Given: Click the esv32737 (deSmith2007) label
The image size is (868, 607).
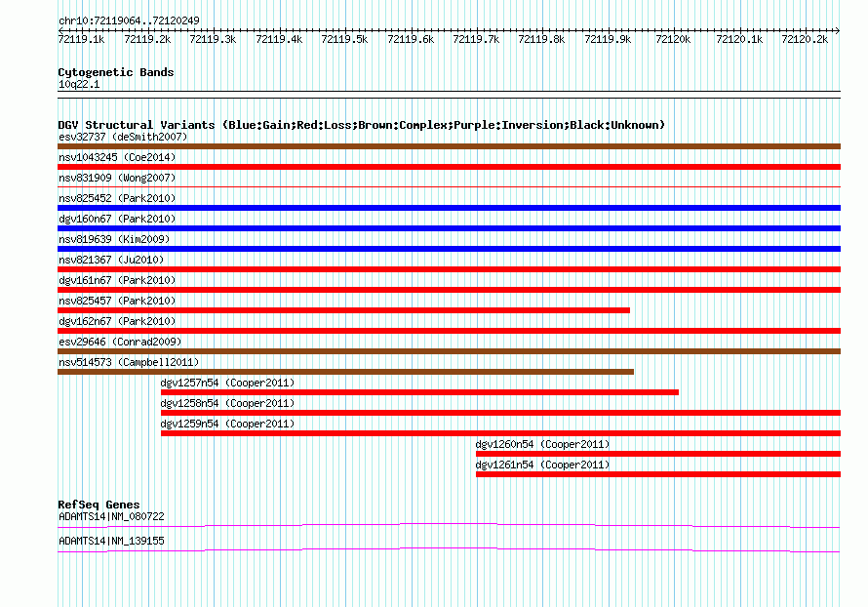Looking at the screenshot, I should [x=123, y=137].
